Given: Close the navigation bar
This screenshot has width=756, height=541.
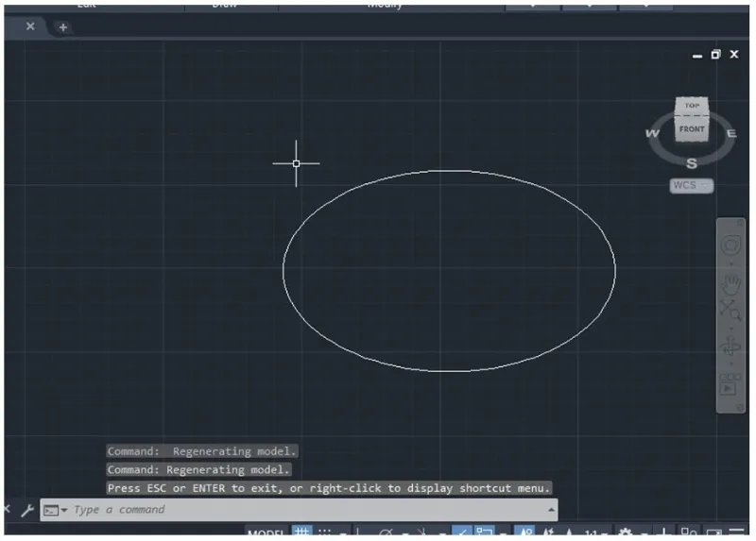Looking at the screenshot, I should click(740, 222).
